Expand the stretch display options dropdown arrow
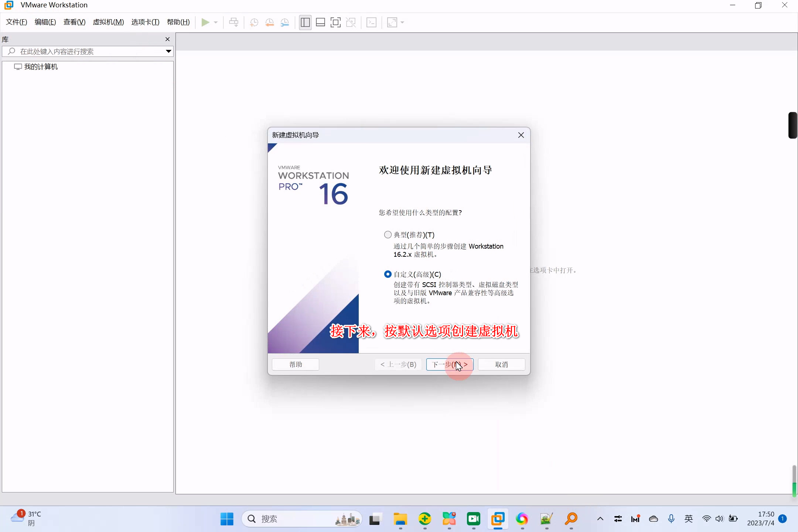This screenshot has height=532, width=798. [402, 22]
